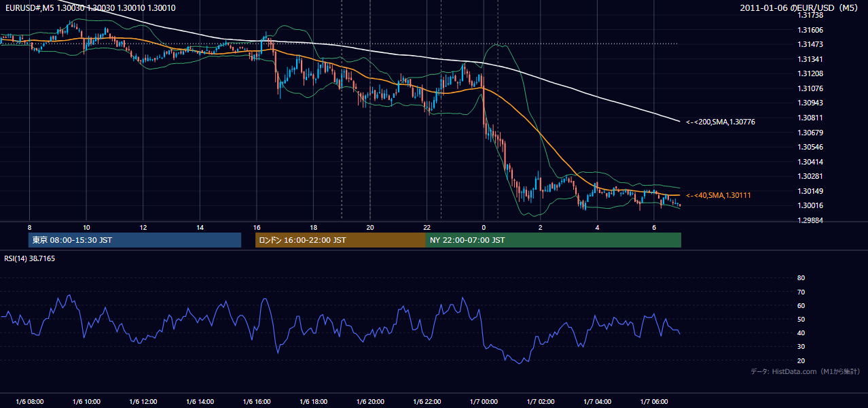The width and height of the screenshot is (868, 408).
Task: Click bottom time label 1/6 22:00
Action: coord(427,402)
